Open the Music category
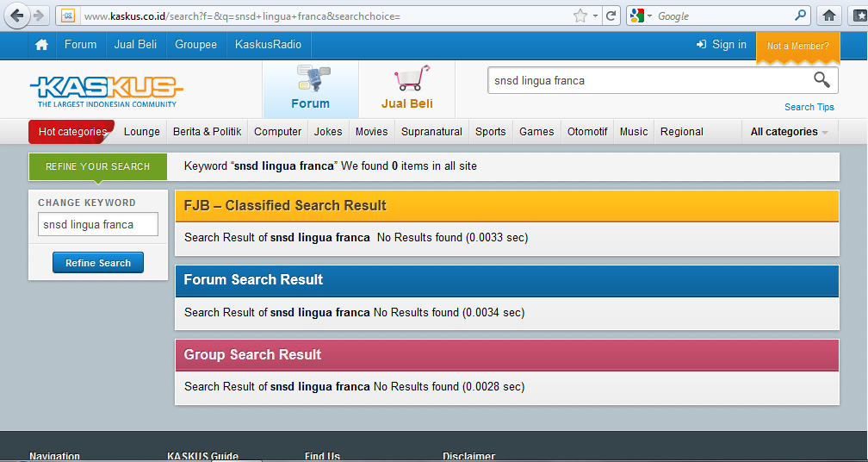Screen dimensions: 868x462 coord(634,132)
